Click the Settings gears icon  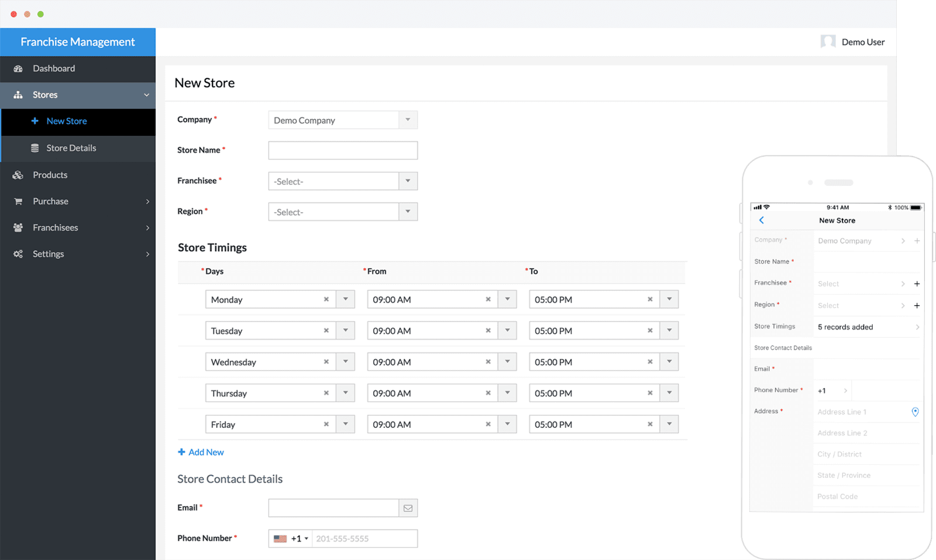18,254
